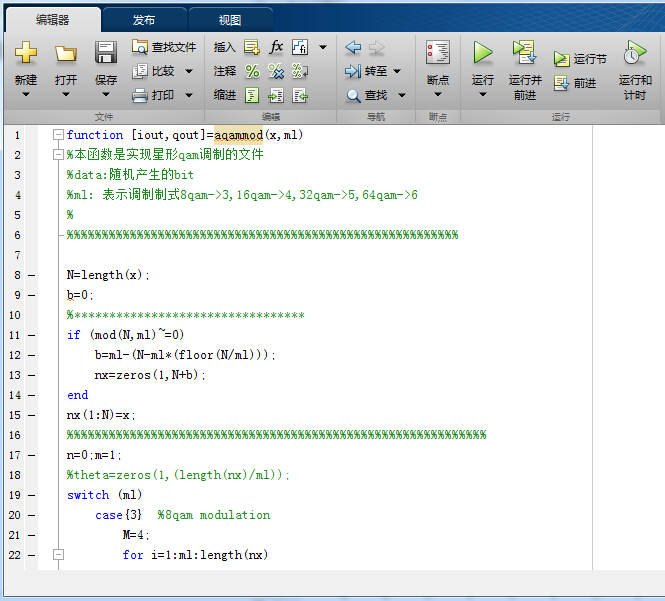
Task: Open the 转至 dropdown arrow
Action: [397, 71]
